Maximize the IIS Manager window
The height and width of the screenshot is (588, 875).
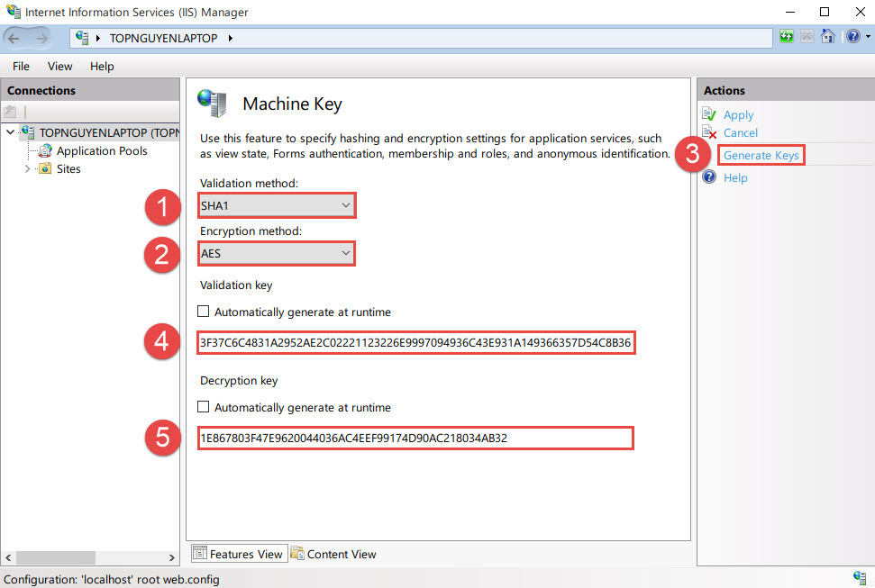click(x=825, y=12)
